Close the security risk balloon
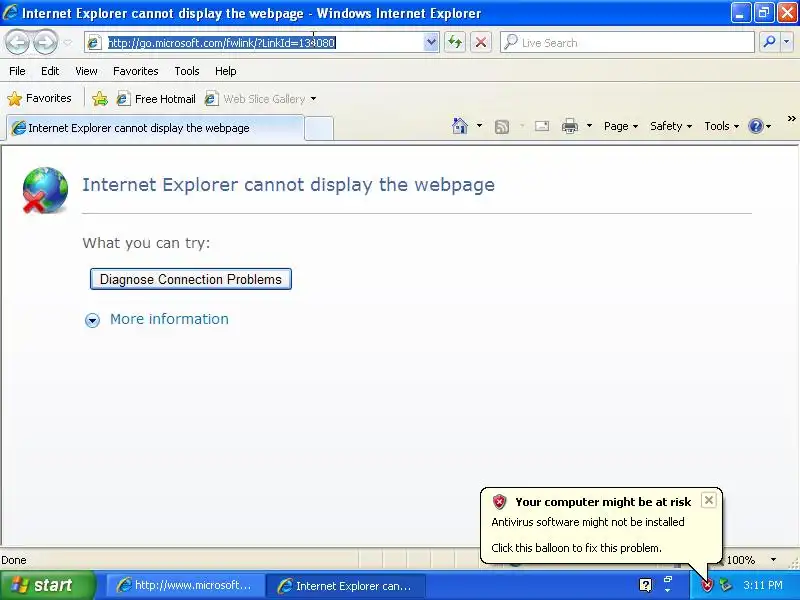Viewport: 800px width, 600px height. (x=709, y=500)
